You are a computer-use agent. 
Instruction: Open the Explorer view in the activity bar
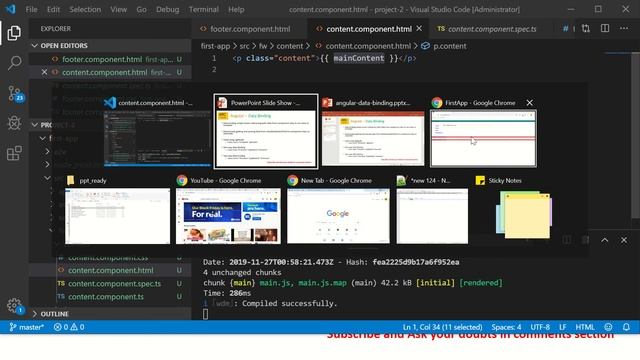pos(14,33)
